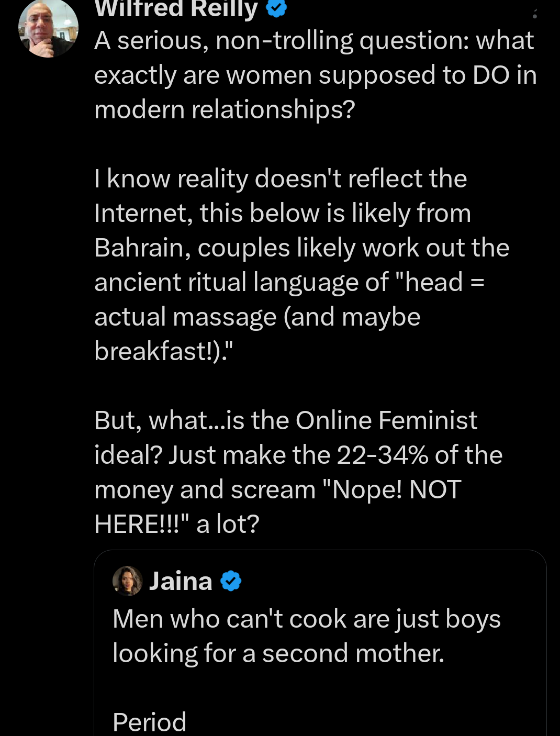
Task: Select the quoted text about men who can't cook
Action: click(x=306, y=635)
